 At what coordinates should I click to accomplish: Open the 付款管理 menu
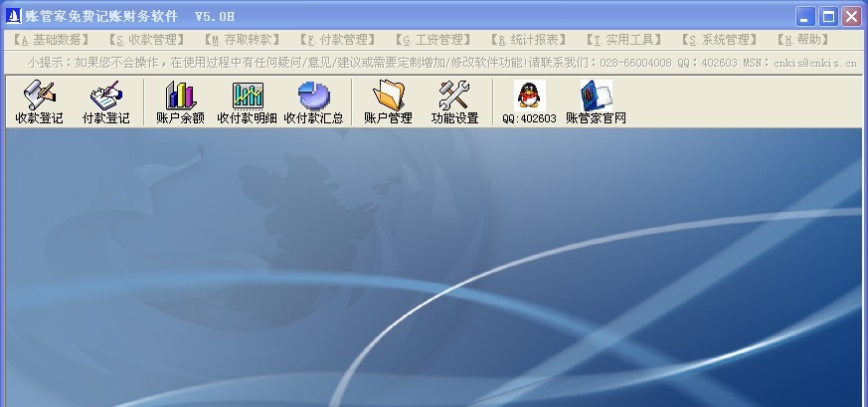point(338,40)
